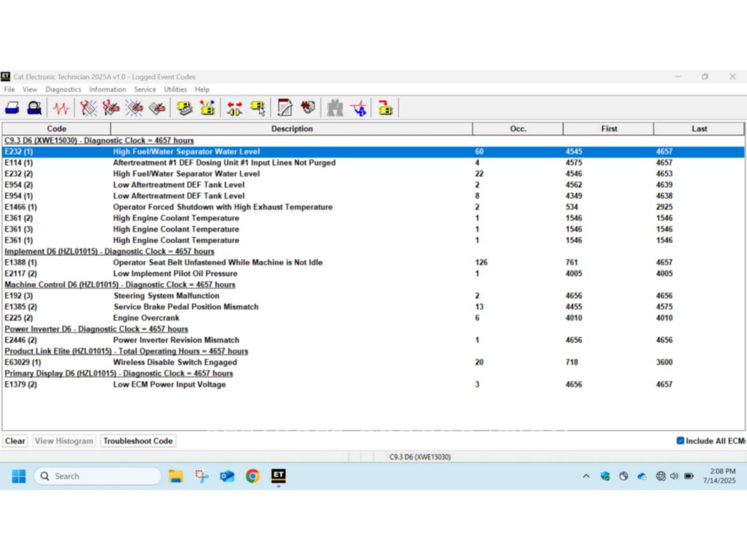The width and height of the screenshot is (747, 560).
Task: Sort events by Occ. column header
Action: (517, 129)
